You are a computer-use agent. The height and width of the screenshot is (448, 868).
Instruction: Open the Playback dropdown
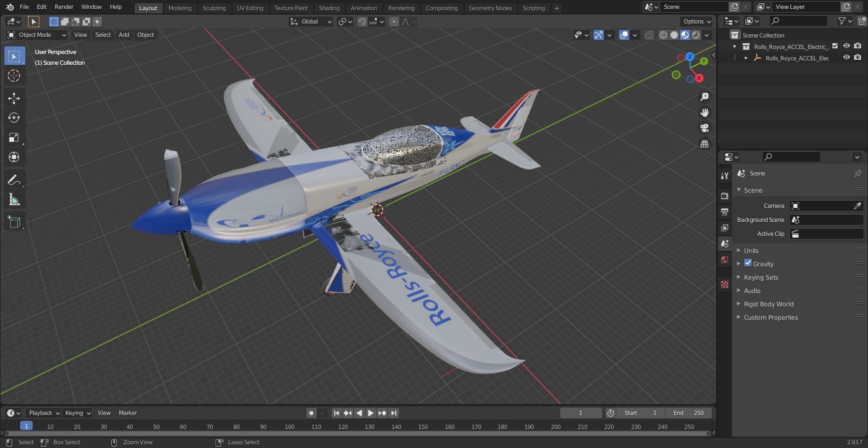[44, 413]
